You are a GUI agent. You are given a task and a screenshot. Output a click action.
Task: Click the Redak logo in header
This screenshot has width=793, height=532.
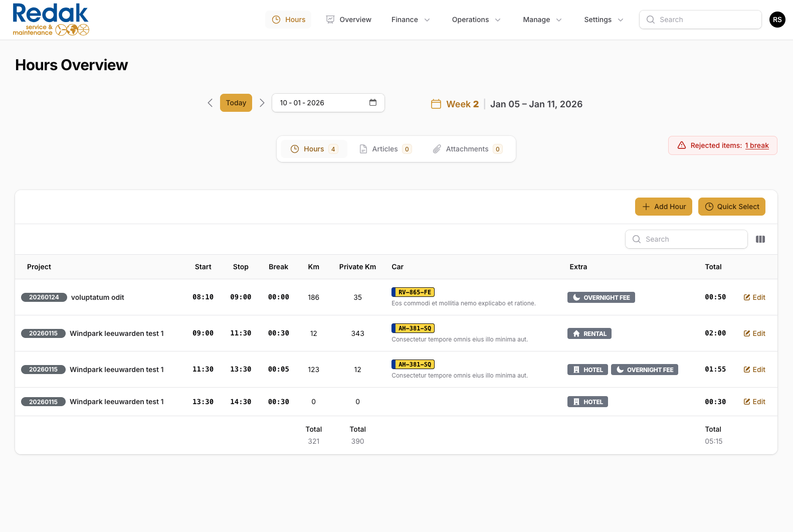(x=51, y=20)
